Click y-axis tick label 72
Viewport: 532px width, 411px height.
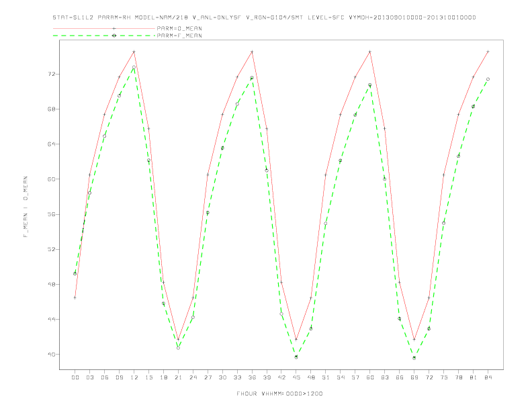point(52,74)
